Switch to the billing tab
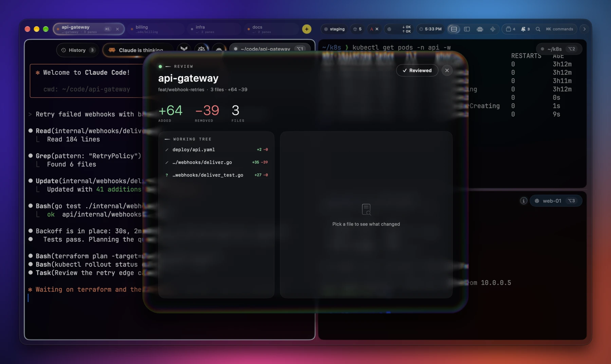 click(x=156, y=29)
